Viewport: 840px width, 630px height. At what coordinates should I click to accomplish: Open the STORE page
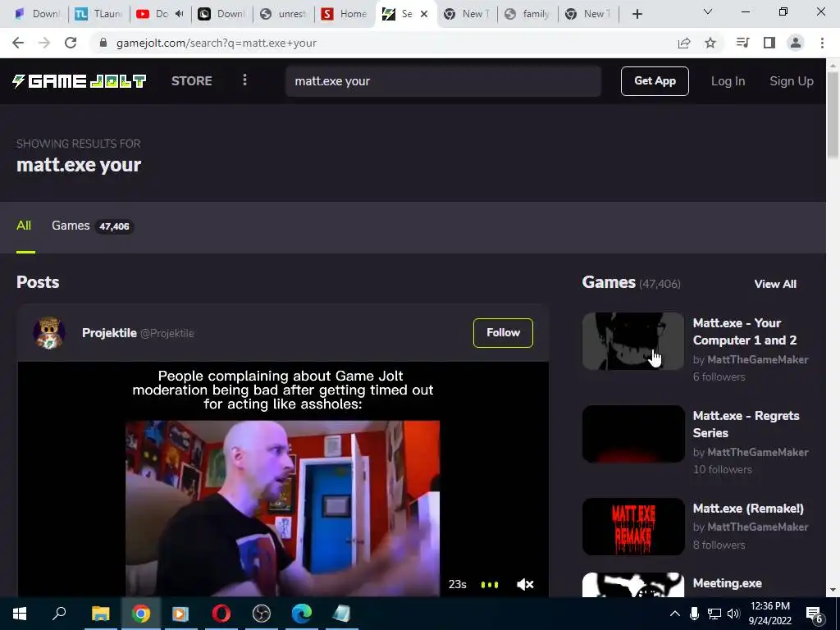(192, 81)
